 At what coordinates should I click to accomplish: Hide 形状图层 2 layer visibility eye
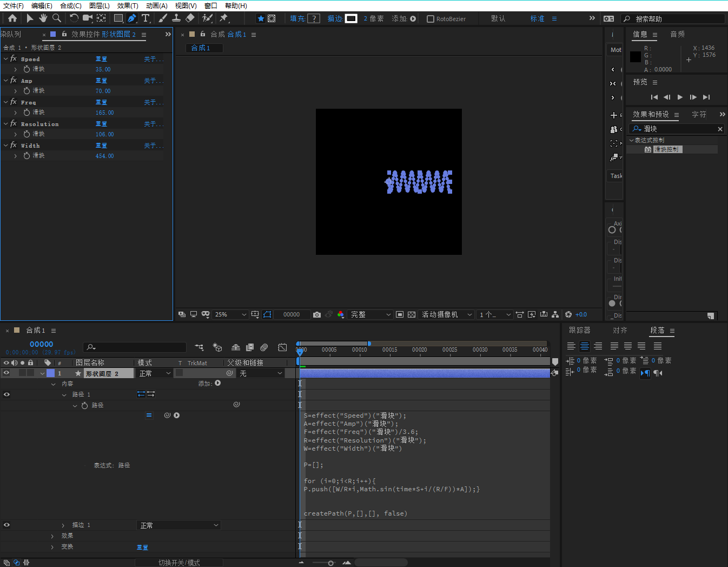6,373
